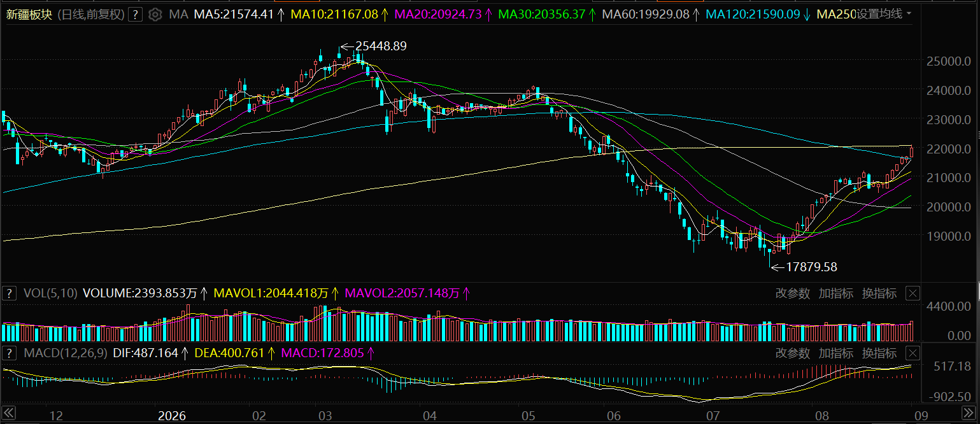Open the MA settings gear icon
Screen dimensions: 980x424
pos(155,15)
